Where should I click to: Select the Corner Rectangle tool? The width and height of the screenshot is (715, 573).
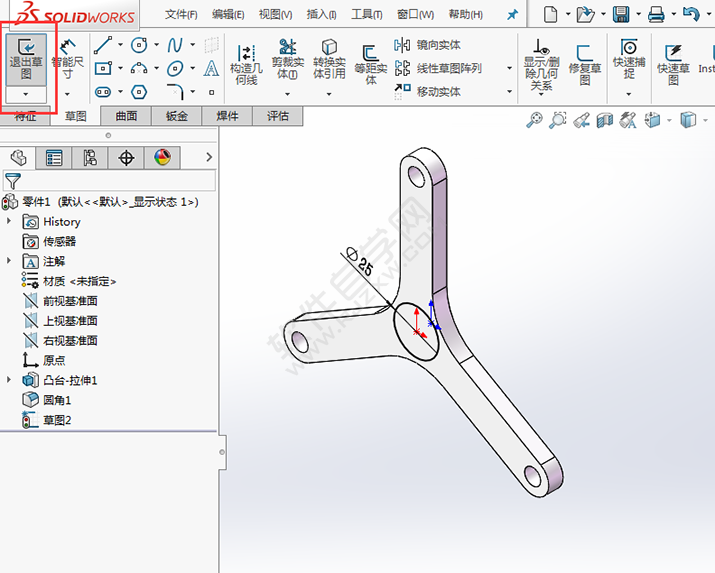pyautogui.click(x=103, y=68)
